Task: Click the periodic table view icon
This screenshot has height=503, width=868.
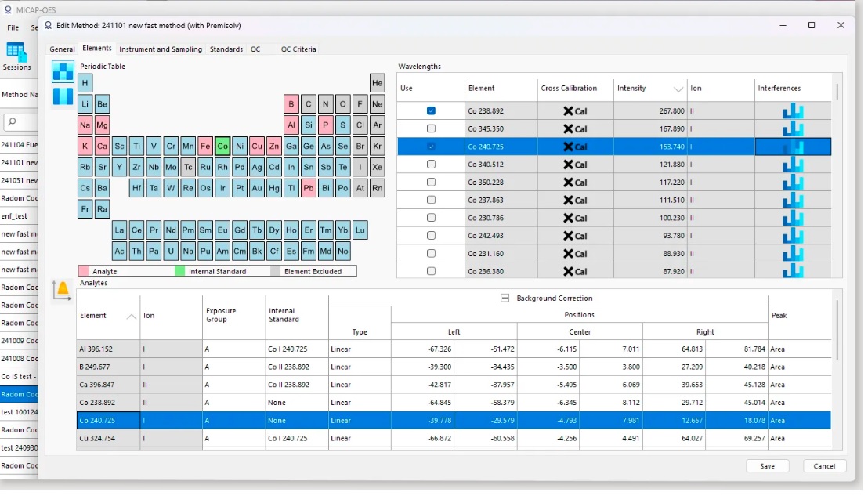Action: 63,71
